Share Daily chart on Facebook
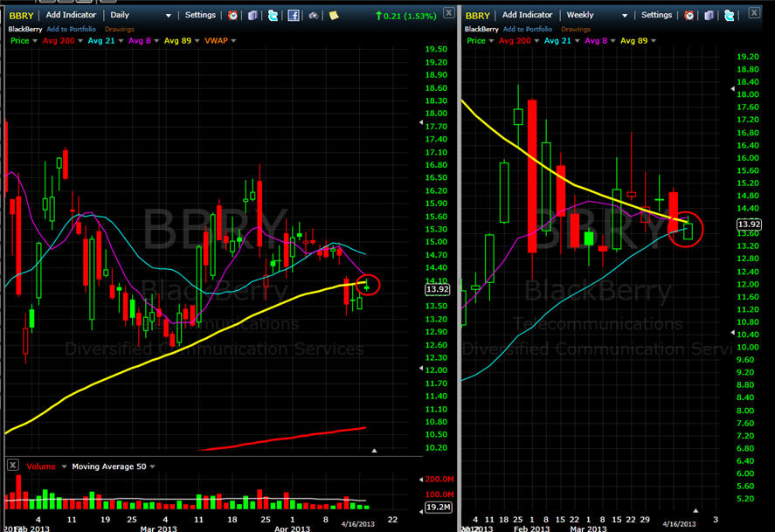 [293, 16]
